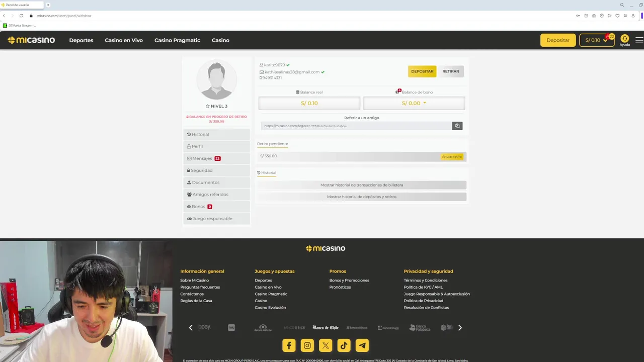
Task: Show next payment logos with the right arrow
Action: [x=459, y=328]
